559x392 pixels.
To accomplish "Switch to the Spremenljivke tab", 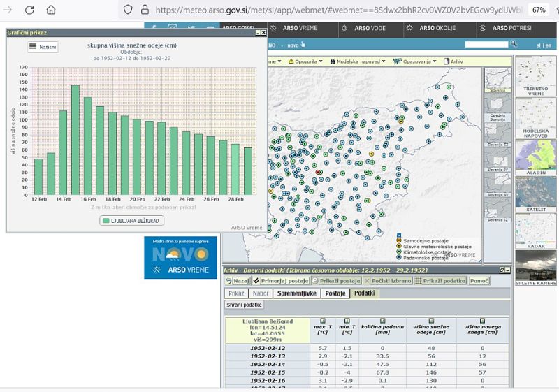I will point(296,293).
